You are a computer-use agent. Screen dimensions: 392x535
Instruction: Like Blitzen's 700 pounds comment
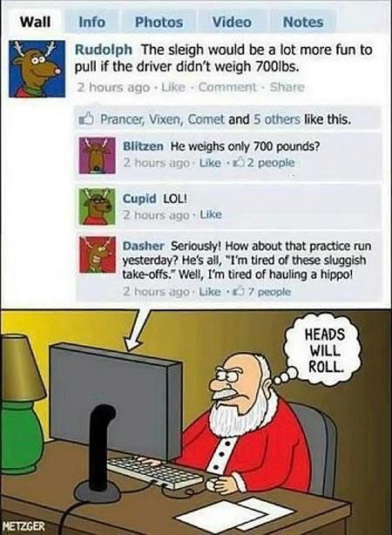210,163
